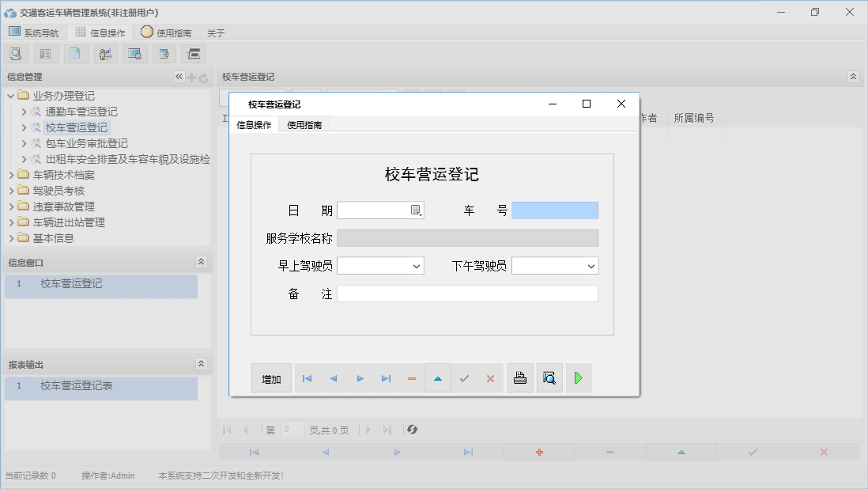Viewport: 868px width, 489px height.
Task: Open the 系统导航 menu
Action: 33,32
